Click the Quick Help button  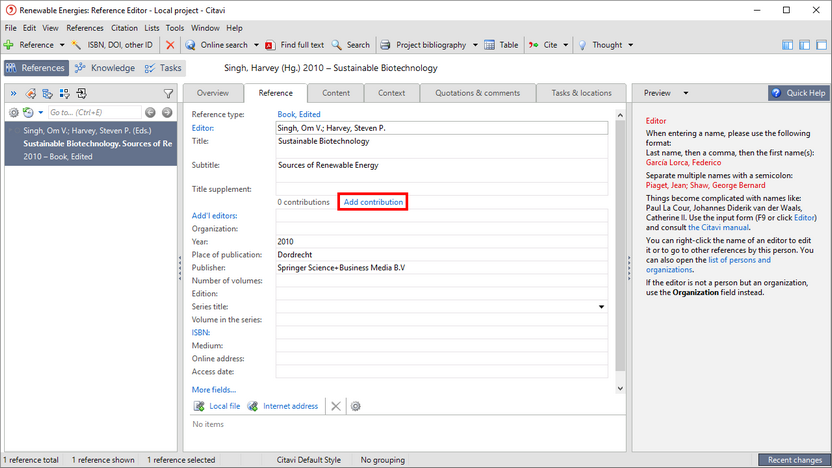click(799, 93)
